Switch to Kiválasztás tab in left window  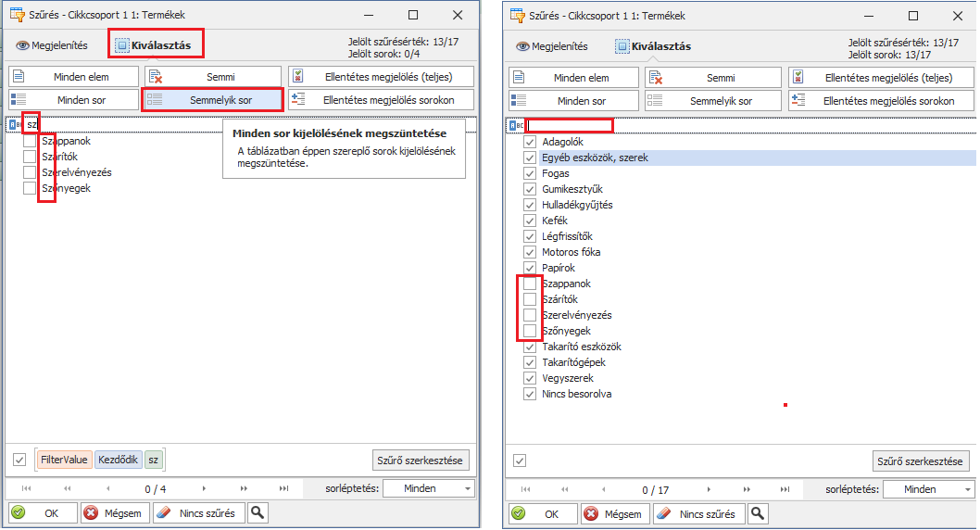click(154, 45)
